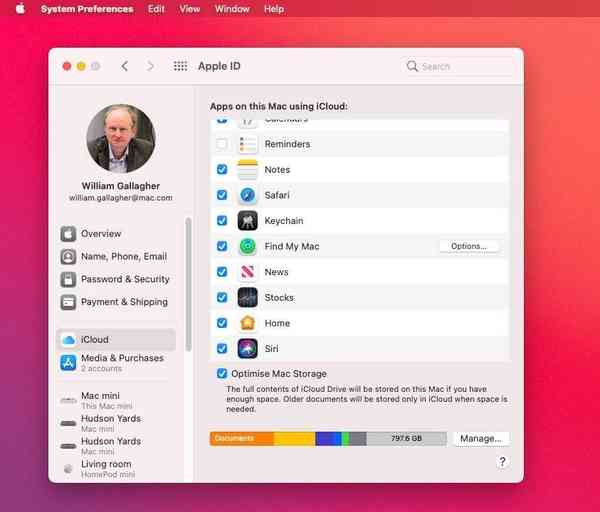Click the orange Documents storage segment

pos(241,438)
